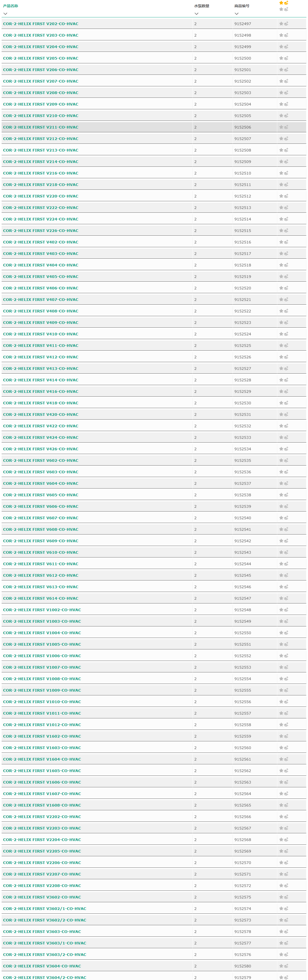308x980 pixels.
Task: Open COR-2-HELIX FIRST V402-CO-HVAC product link
Action: click(41, 242)
